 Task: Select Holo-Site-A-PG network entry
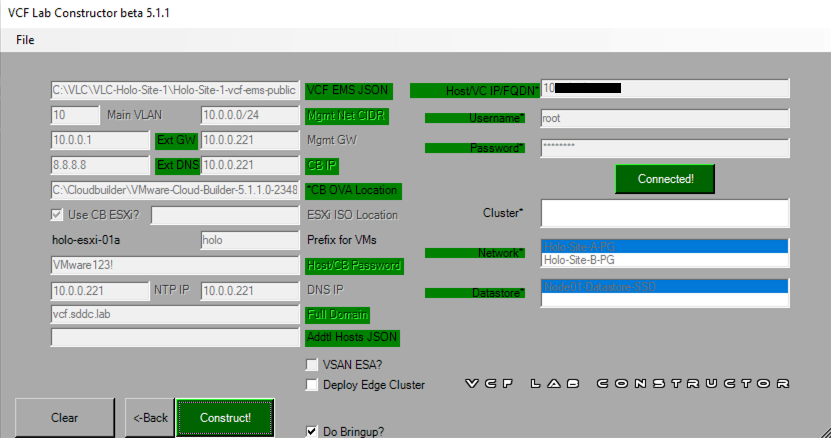click(664, 246)
